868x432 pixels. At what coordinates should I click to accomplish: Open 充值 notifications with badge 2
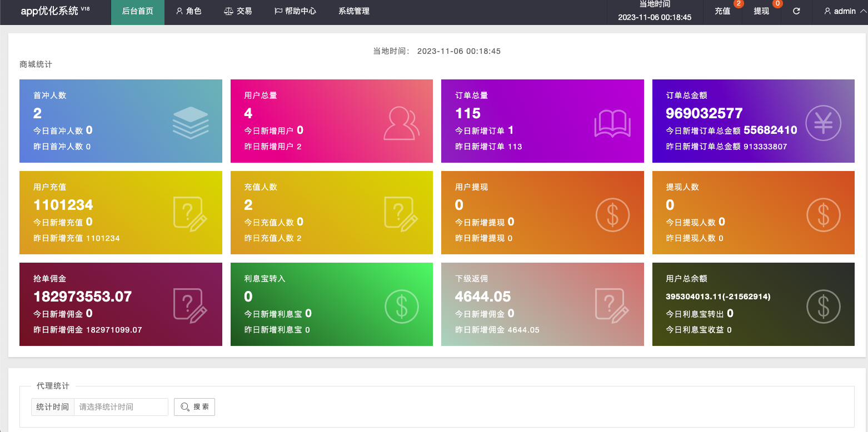point(722,11)
